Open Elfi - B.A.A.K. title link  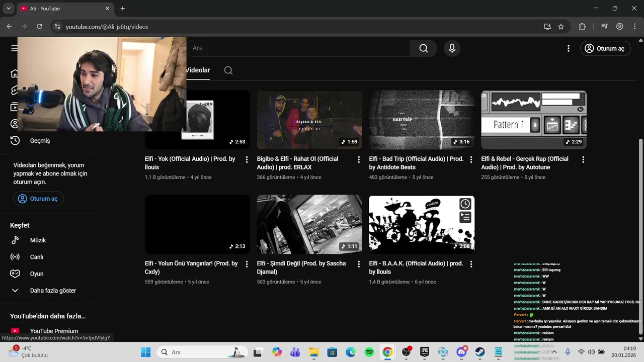pos(416,267)
